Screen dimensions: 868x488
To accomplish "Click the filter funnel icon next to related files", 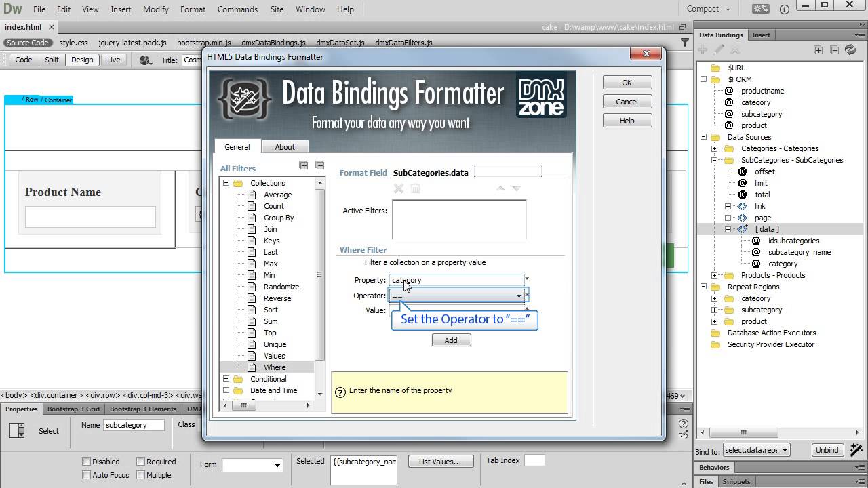I will (x=685, y=42).
